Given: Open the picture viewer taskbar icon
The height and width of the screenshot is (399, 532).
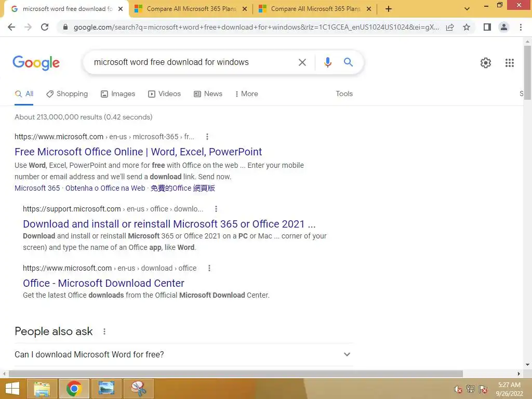Looking at the screenshot, I should click(x=106, y=389).
